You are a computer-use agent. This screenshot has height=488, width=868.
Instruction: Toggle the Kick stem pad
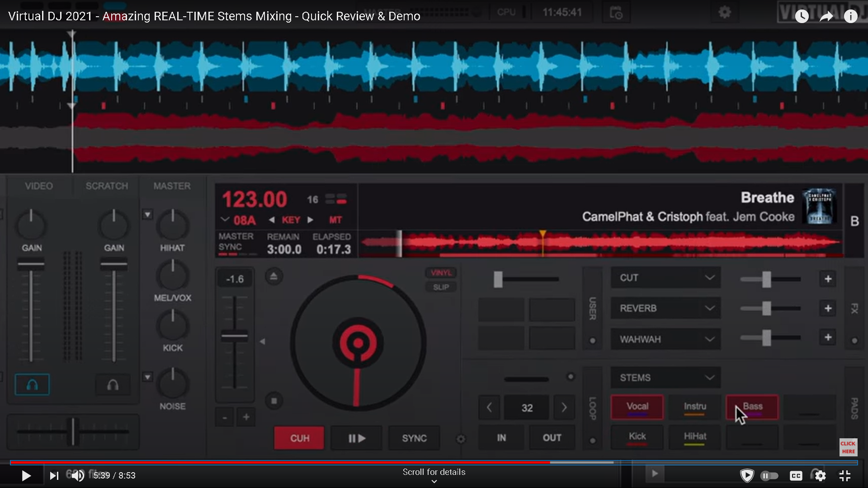tap(637, 437)
